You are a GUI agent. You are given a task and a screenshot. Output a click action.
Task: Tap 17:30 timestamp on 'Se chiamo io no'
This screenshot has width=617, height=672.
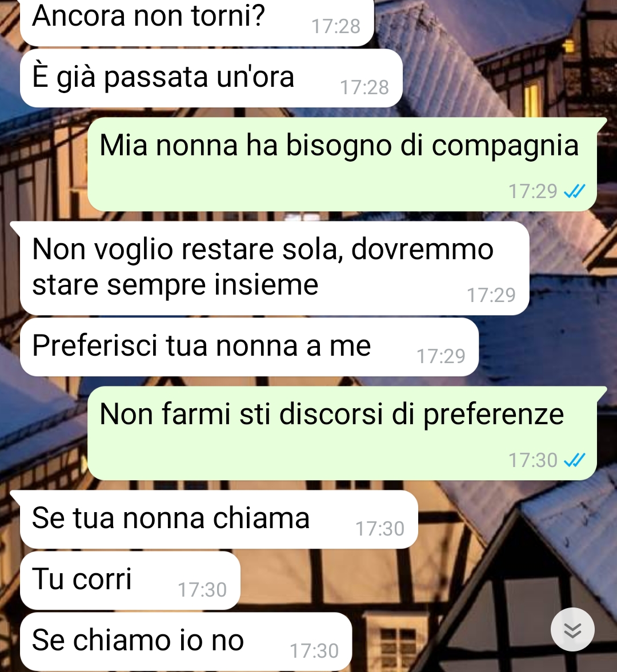click(x=314, y=651)
